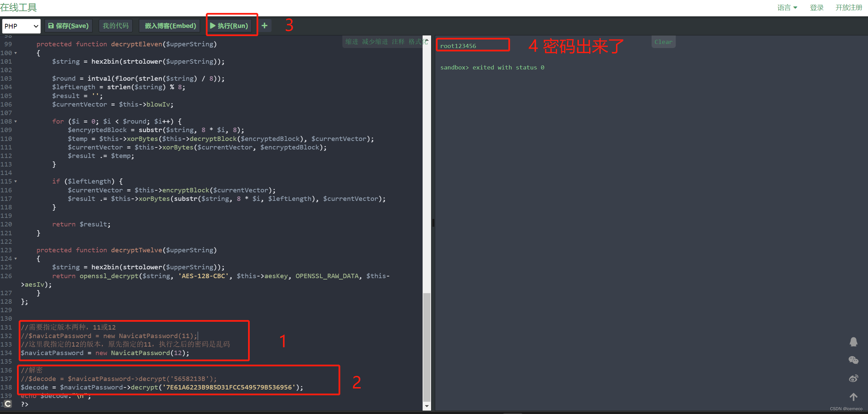Viewport: 868px width, 414px height.
Task: Click '$this->blowIv' on line 106
Action: pos(144,105)
